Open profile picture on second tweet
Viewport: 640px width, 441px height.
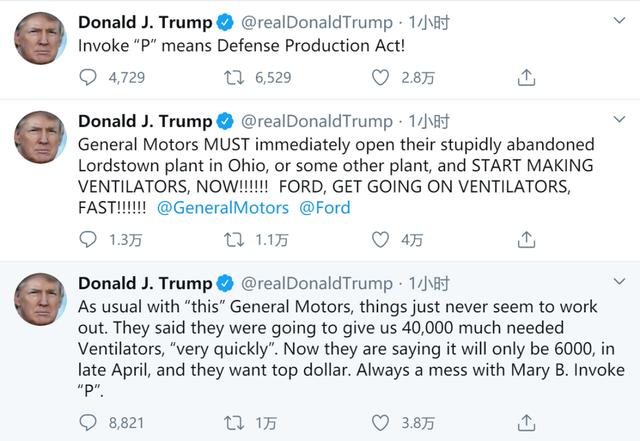pyautogui.click(x=40, y=137)
